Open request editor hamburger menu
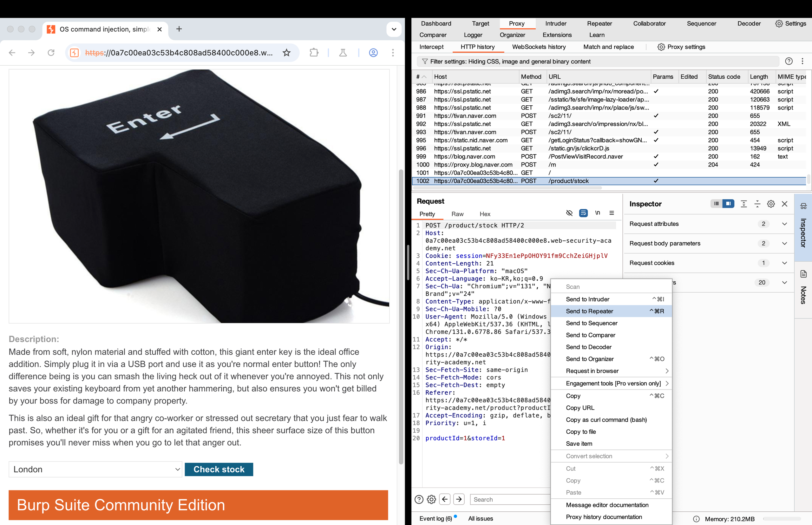This screenshot has height=525, width=812. click(612, 213)
